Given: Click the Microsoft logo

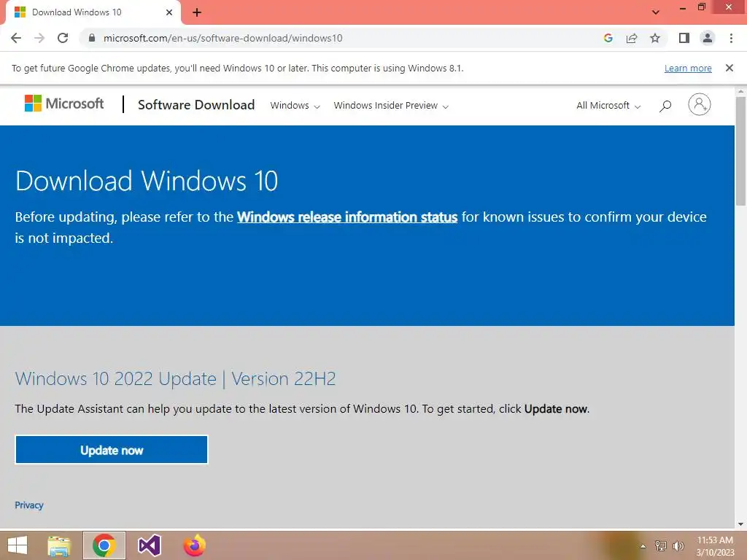Looking at the screenshot, I should pos(64,104).
